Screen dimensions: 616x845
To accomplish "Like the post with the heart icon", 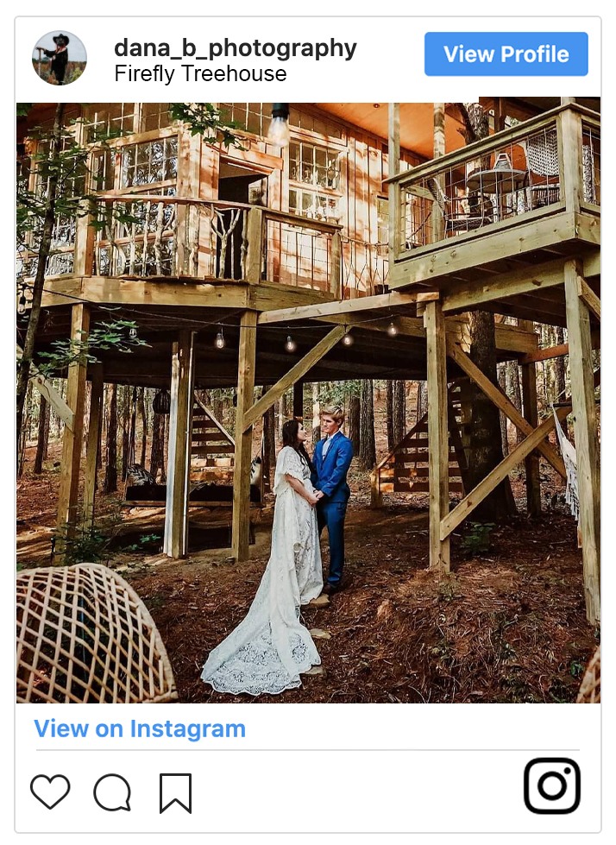I will pyautogui.click(x=50, y=791).
